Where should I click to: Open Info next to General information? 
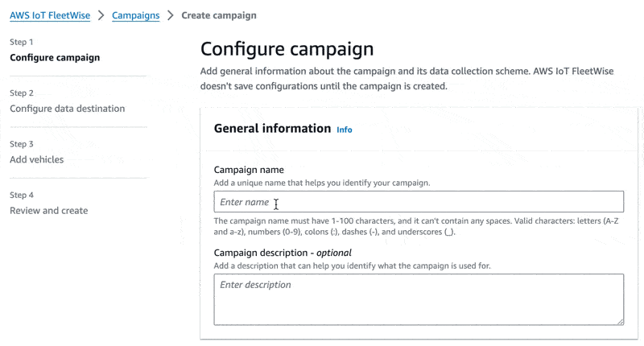click(344, 130)
